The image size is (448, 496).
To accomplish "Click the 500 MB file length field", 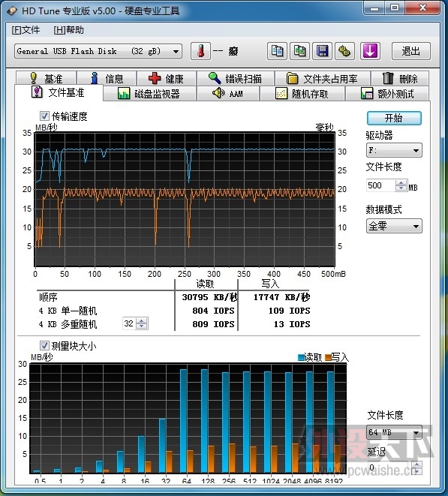I will click(x=380, y=185).
